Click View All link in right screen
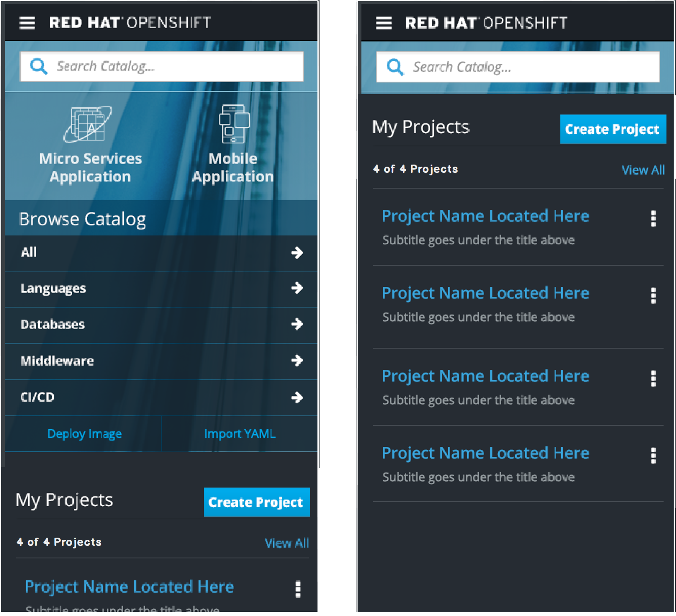 [643, 170]
